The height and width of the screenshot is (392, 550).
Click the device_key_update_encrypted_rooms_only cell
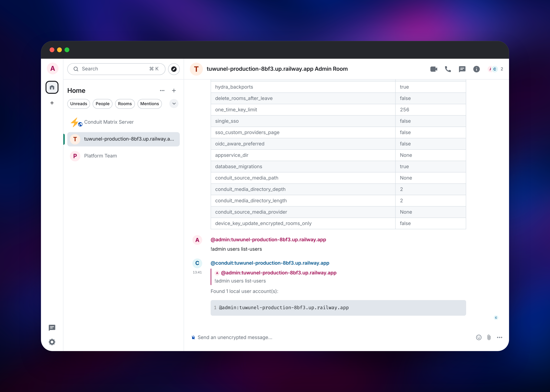(303, 223)
